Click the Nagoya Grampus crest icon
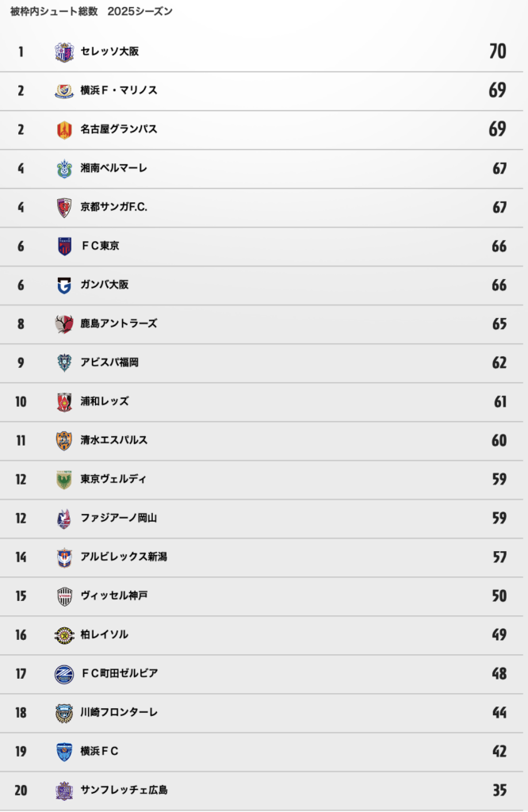528x812 pixels. pos(64,129)
